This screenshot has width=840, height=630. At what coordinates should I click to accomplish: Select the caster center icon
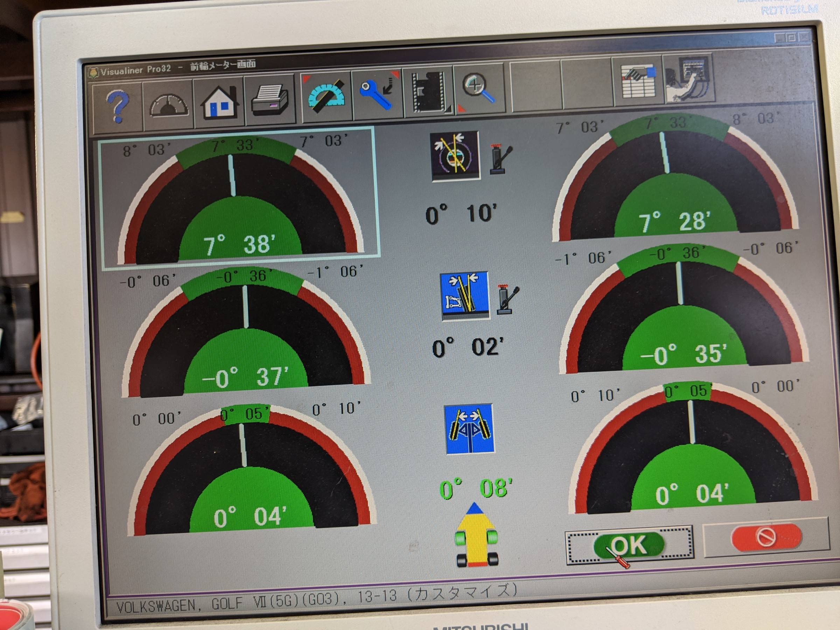(x=455, y=156)
